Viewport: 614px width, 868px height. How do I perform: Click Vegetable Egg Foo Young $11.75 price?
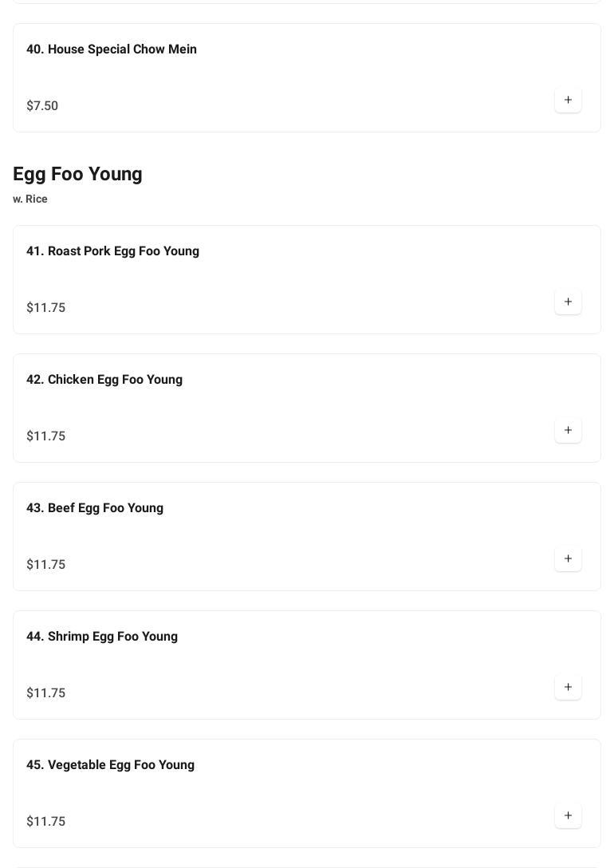click(x=46, y=822)
